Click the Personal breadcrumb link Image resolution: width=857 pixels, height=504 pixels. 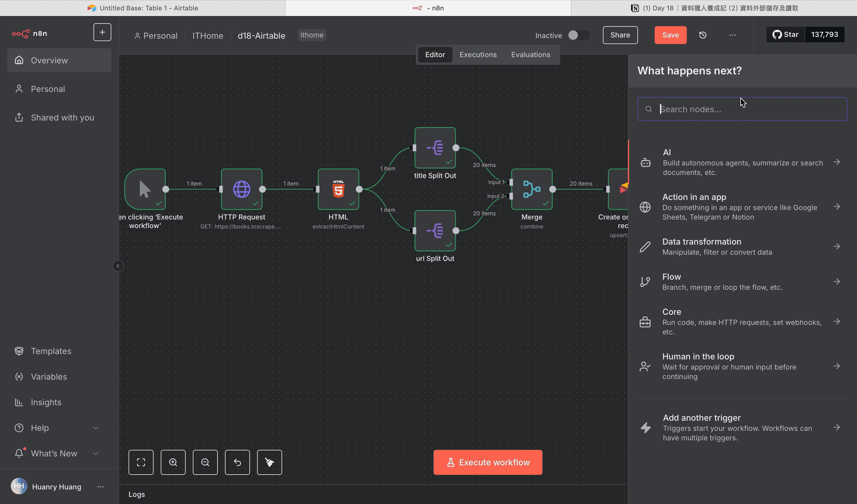click(x=156, y=35)
